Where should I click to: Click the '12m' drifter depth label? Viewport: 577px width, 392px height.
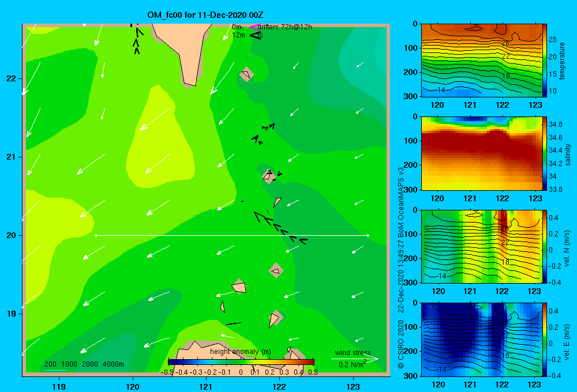(238, 35)
